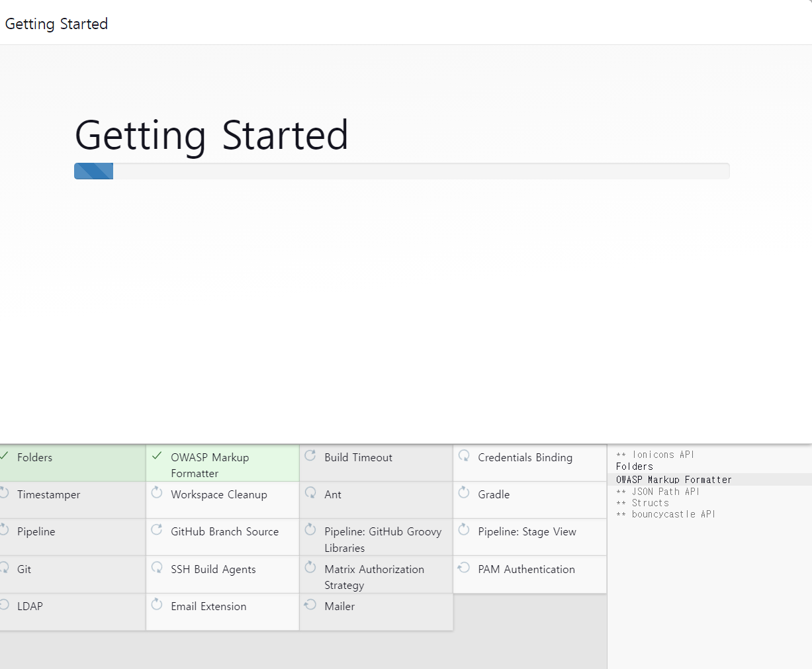Viewport: 812px width, 669px height.
Task: Click the spinner icon beside LDAP
Action: click(x=4, y=604)
